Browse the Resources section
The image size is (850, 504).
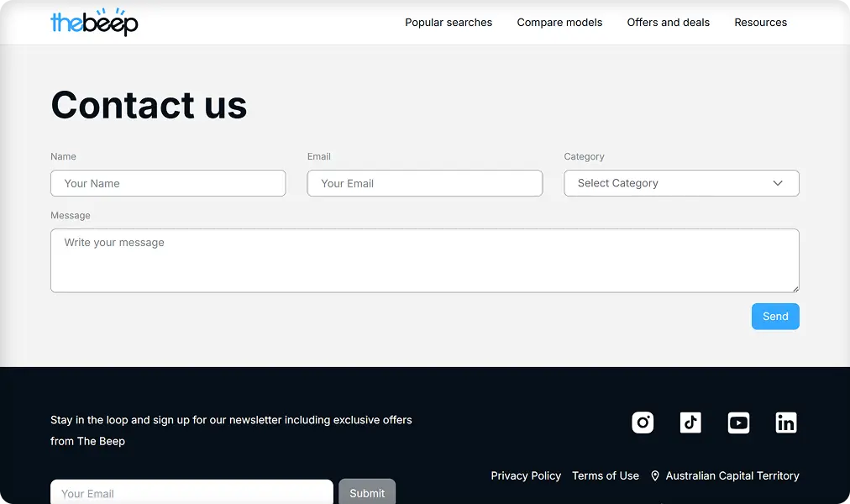pos(760,23)
